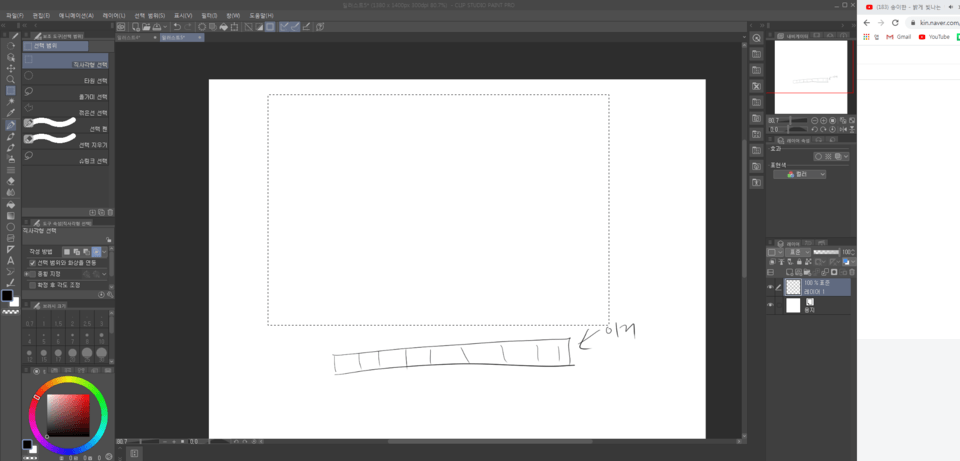Hide 레이어 1 with eye icon
Viewport: 960px width, 461px height.
(770, 287)
